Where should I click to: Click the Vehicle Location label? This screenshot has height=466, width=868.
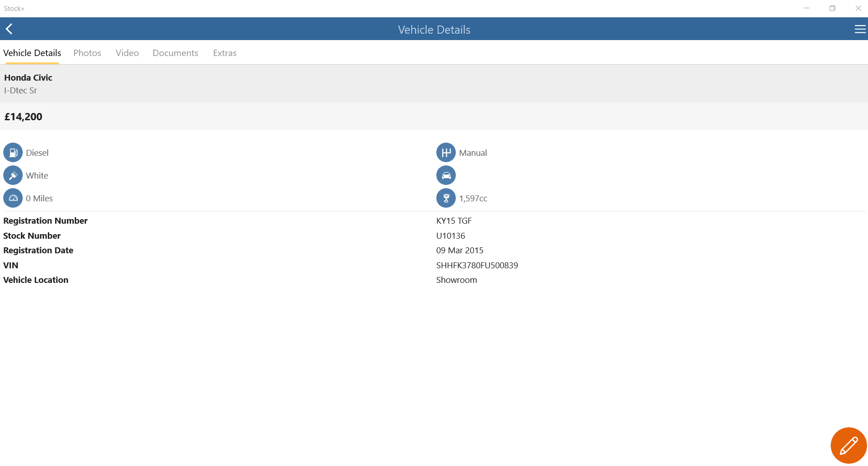(36, 280)
